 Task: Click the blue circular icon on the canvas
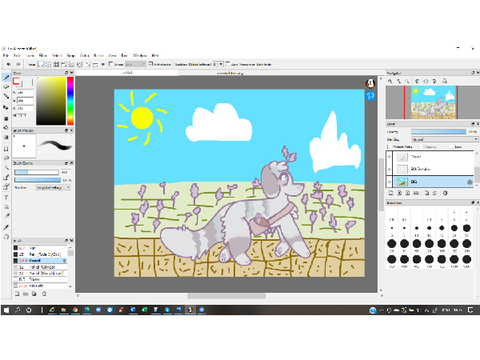pyautogui.click(x=370, y=96)
